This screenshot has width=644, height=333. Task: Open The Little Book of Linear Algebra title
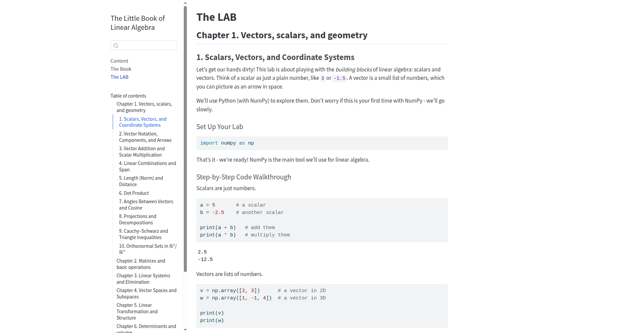pyautogui.click(x=138, y=23)
